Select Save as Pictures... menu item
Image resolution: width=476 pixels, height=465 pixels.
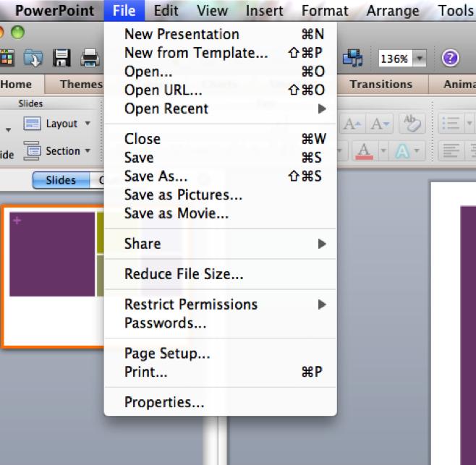coord(220,195)
